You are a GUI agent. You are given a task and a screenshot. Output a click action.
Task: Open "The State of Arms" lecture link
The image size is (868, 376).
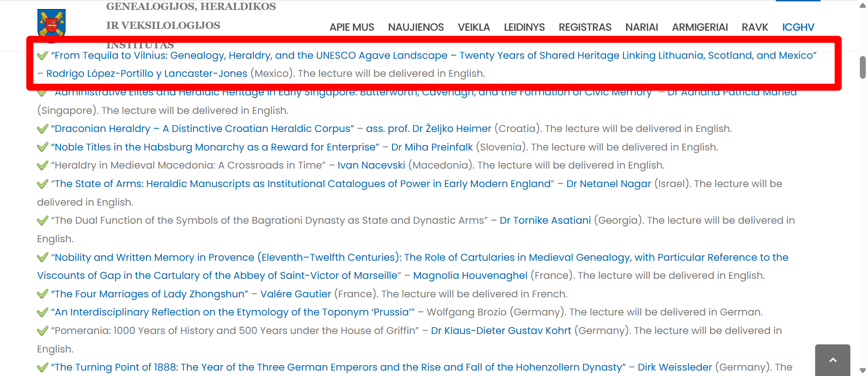pos(303,183)
